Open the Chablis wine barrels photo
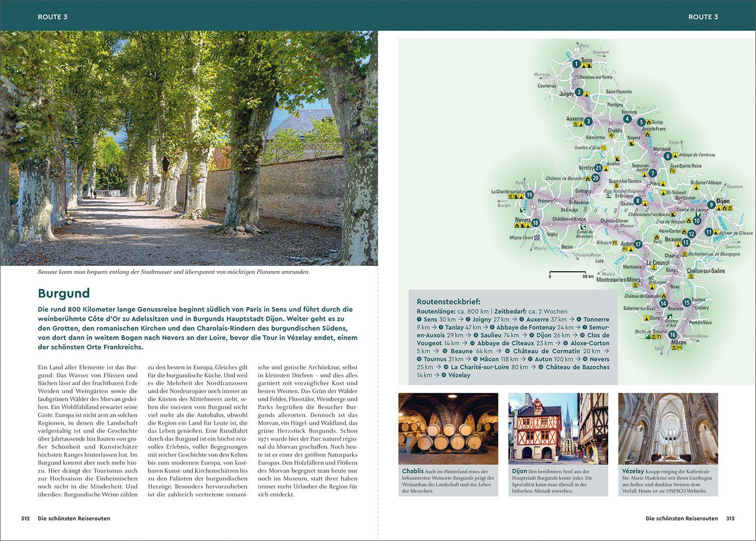This screenshot has width=756, height=541. click(448, 429)
